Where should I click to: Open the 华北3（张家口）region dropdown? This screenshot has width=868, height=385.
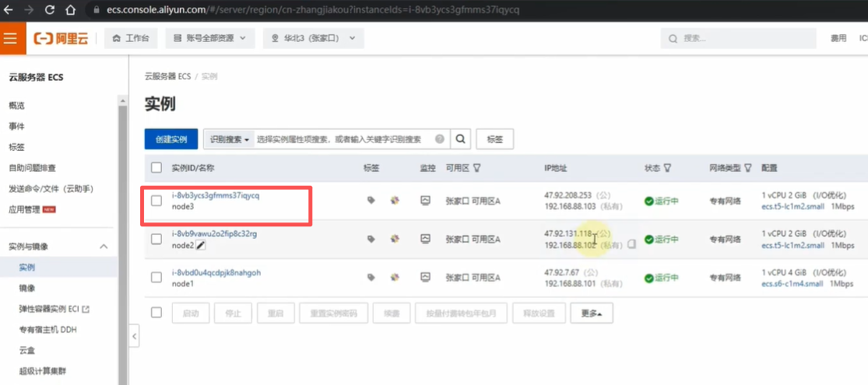[313, 38]
